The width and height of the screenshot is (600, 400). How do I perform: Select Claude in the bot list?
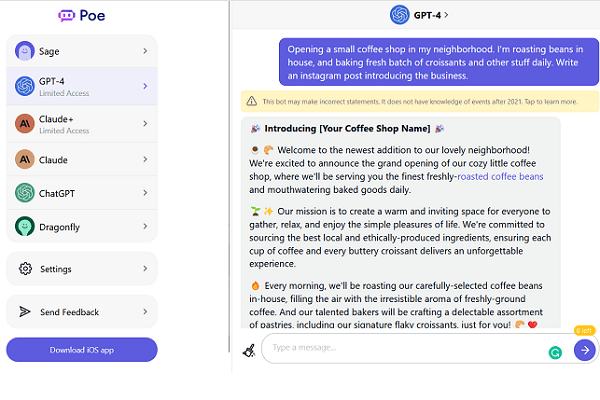coord(82,159)
